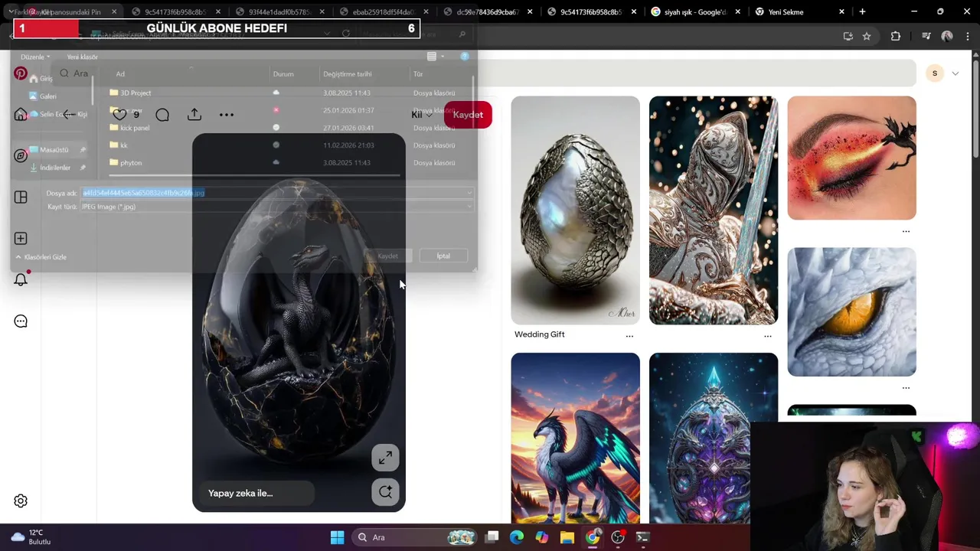Open the Wedding Gift silver egg pin
This screenshot has width=980, height=551.
576,210
